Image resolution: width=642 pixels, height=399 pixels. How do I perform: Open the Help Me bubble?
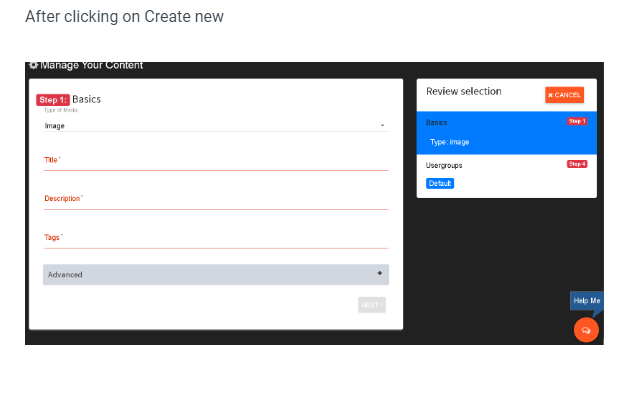tap(586, 301)
